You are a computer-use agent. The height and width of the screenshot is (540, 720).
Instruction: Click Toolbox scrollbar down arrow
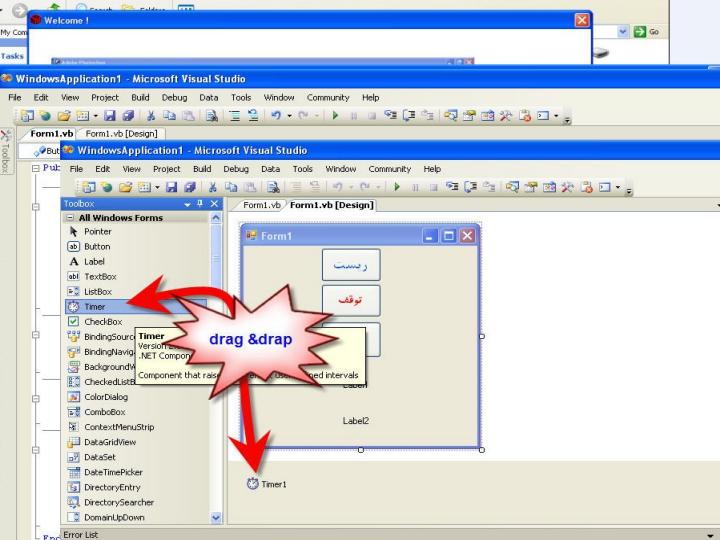tap(216, 518)
